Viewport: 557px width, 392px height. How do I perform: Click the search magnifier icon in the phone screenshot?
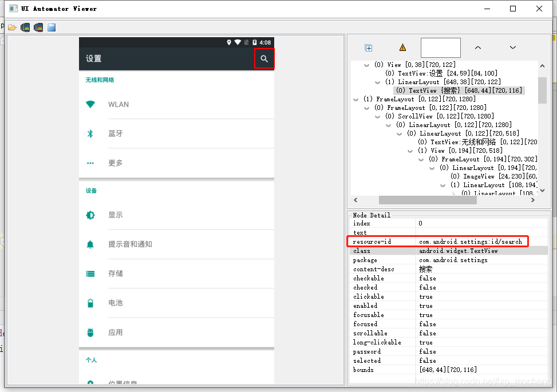click(x=264, y=58)
